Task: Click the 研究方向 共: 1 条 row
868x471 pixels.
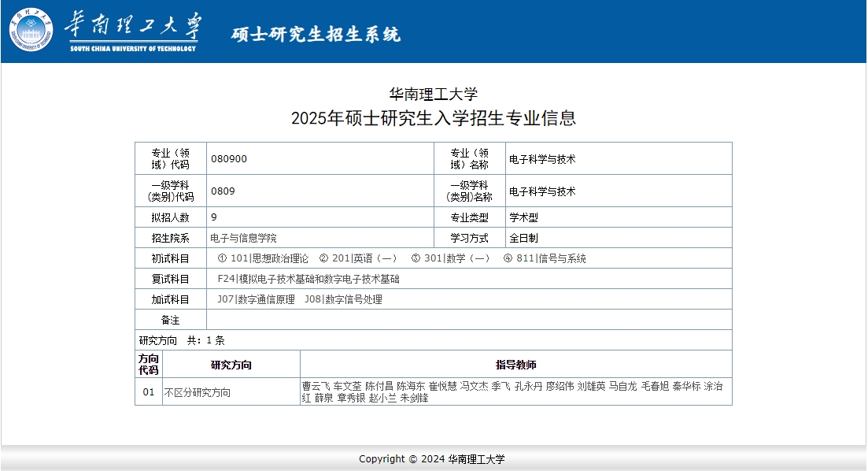Action: (434, 340)
